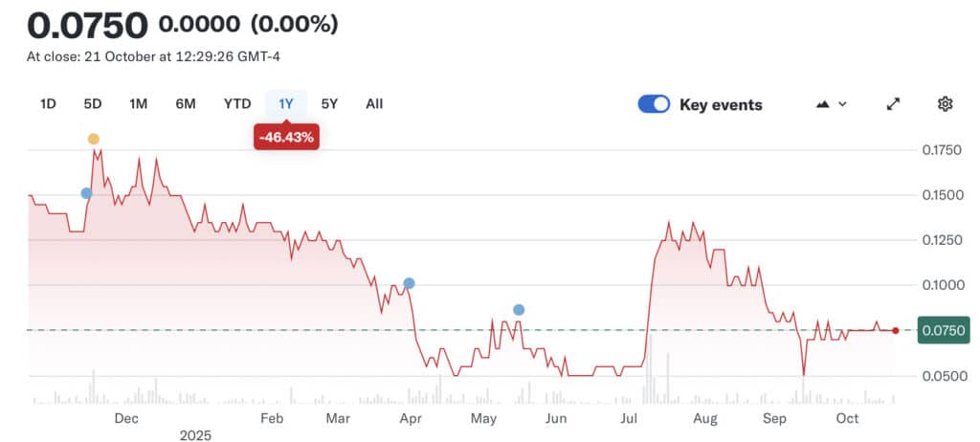Choose the YTD range

tap(237, 103)
